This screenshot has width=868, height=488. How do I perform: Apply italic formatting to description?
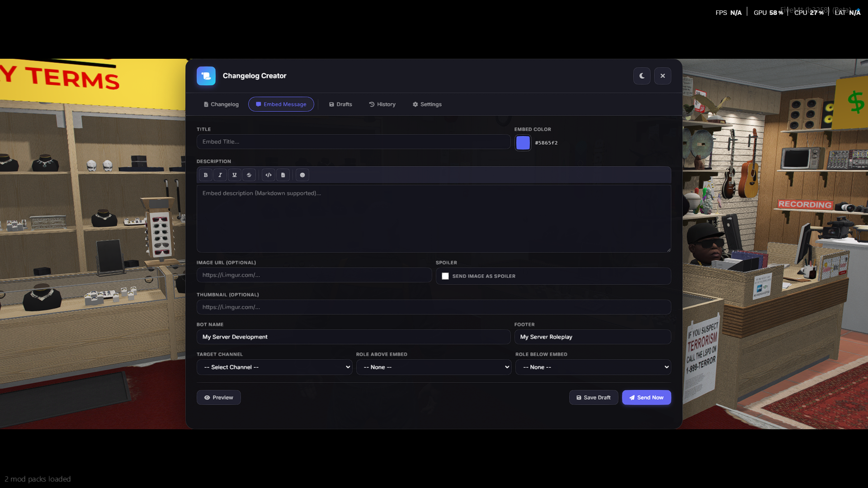[220, 175]
